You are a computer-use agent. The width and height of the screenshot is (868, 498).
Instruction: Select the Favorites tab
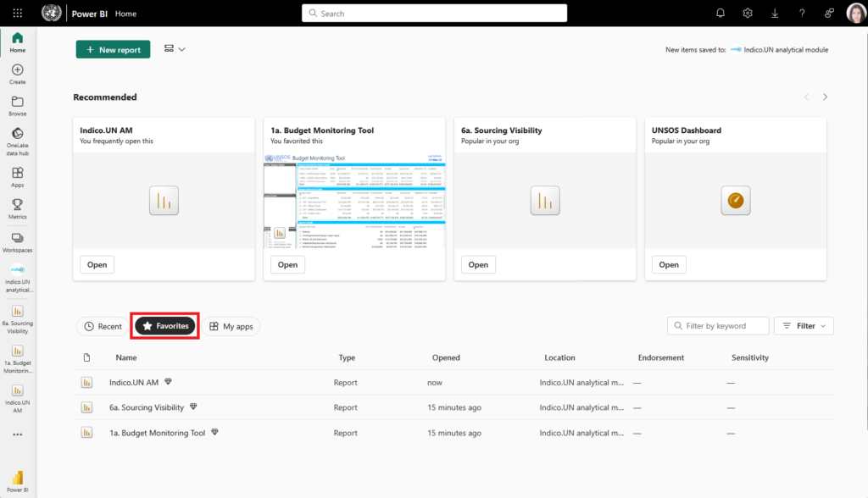pyautogui.click(x=165, y=326)
